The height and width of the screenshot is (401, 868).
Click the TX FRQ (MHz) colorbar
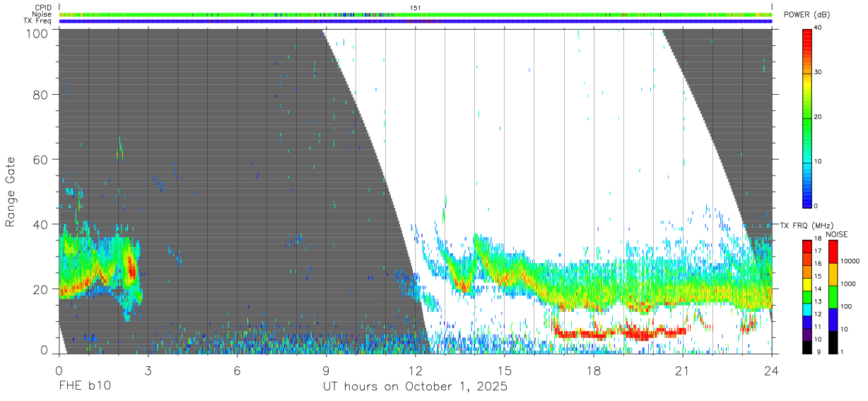(807, 296)
